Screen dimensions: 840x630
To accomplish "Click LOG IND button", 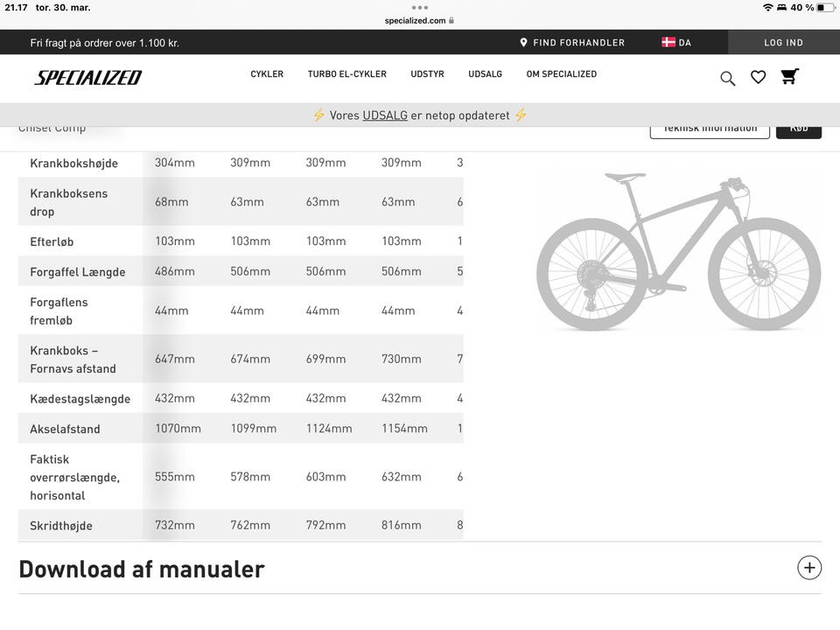I will pyautogui.click(x=784, y=42).
